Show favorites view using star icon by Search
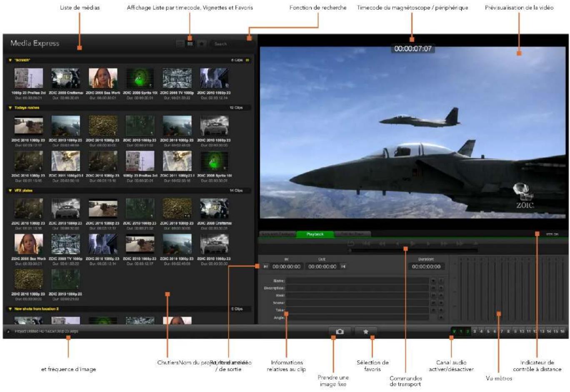 pyautogui.click(x=201, y=43)
